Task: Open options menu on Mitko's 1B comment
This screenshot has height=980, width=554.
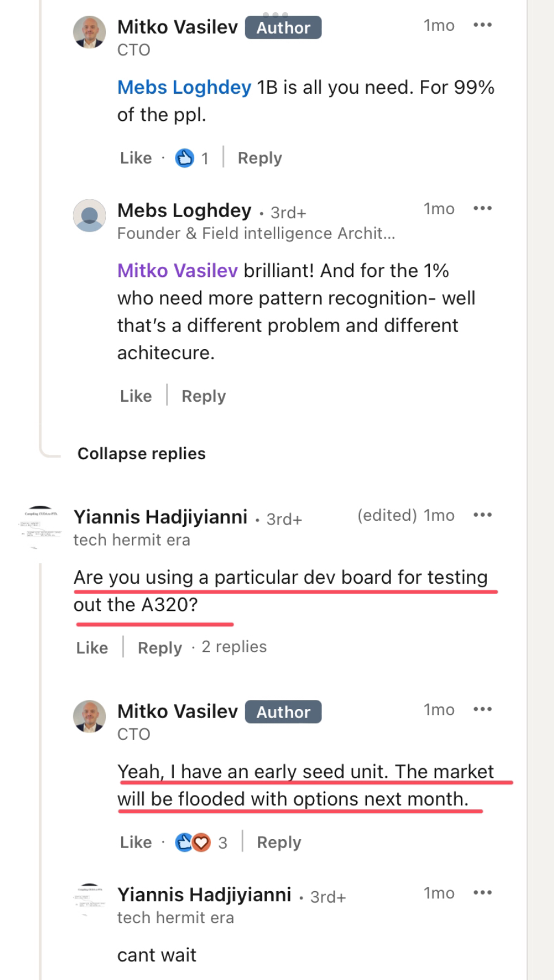Action: 483,25
